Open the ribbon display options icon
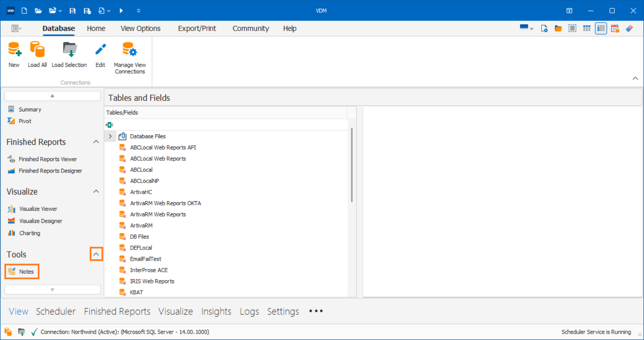Screen dimensions: 644x340 (x=569, y=11)
